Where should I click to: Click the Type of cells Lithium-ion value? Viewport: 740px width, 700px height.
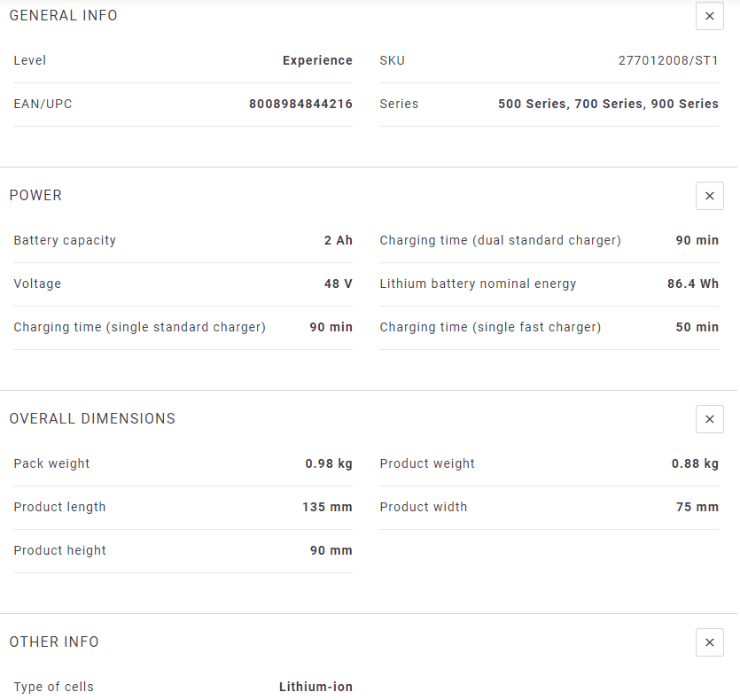(315, 687)
